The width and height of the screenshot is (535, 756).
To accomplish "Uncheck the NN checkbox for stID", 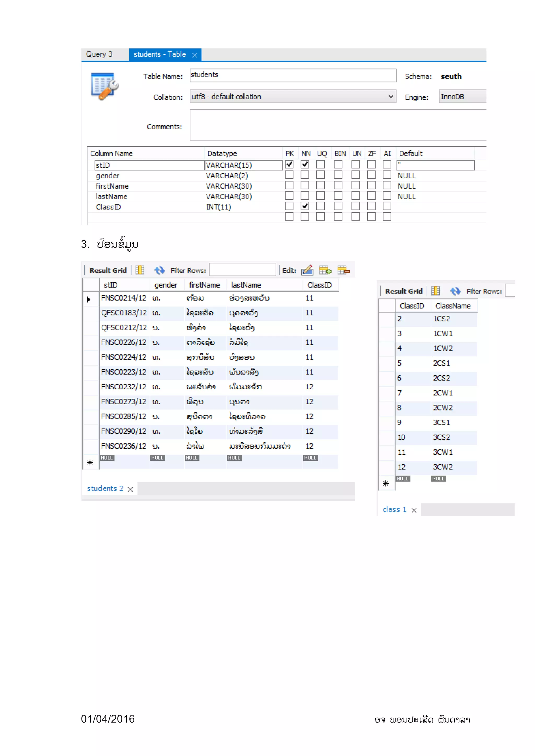I will point(305,164).
